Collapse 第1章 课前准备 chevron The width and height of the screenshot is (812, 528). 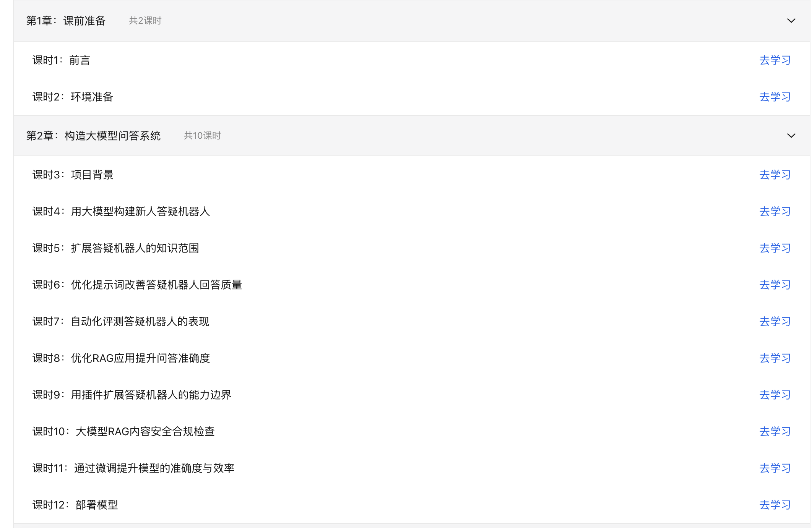click(791, 21)
